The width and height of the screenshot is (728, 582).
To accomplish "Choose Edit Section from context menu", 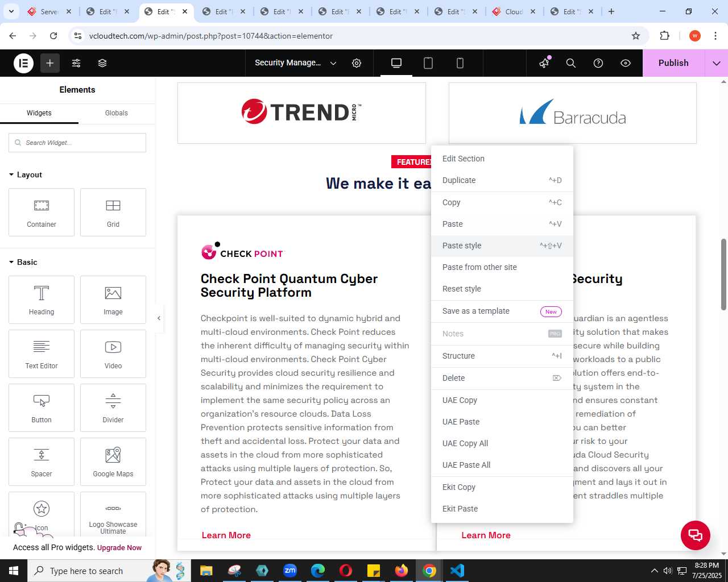I will (502, 159).
